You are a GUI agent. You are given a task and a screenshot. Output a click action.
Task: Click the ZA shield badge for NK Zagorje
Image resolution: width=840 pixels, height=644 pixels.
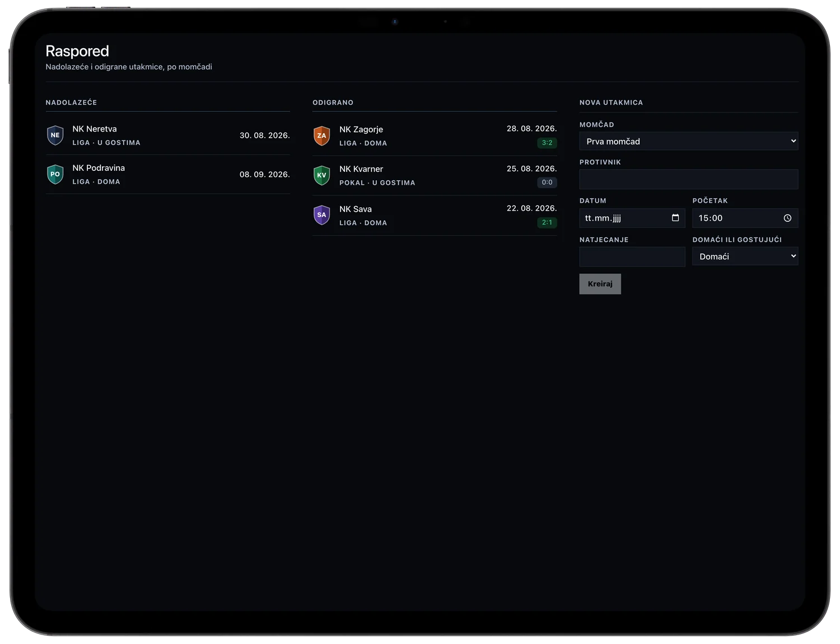pyautogui.click(x=321, y=136)
